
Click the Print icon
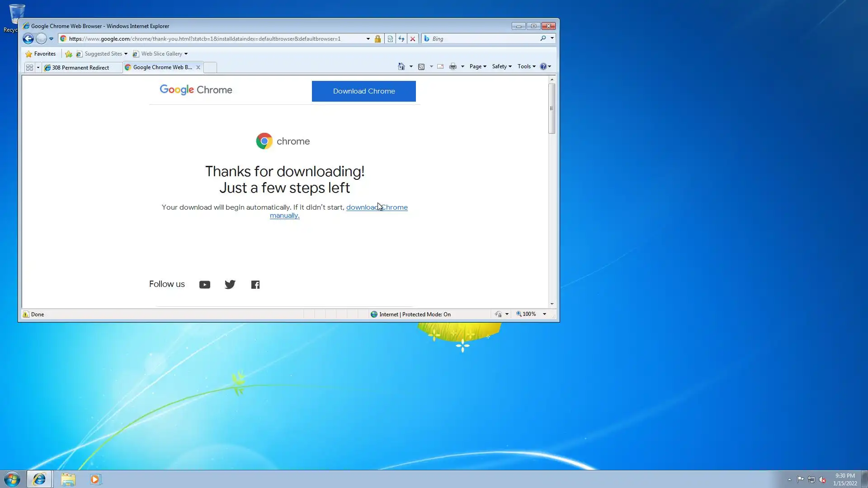pyautogui.click(x=453, y=66)
